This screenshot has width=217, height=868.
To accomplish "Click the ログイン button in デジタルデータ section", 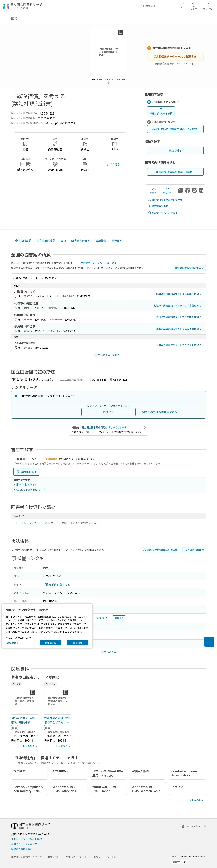I will [108, 412].
